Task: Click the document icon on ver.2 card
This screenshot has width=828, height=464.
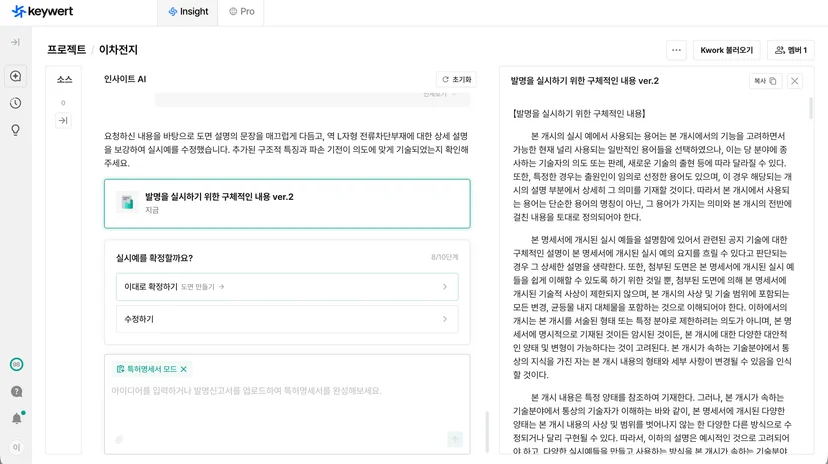Action: point(128,202)
